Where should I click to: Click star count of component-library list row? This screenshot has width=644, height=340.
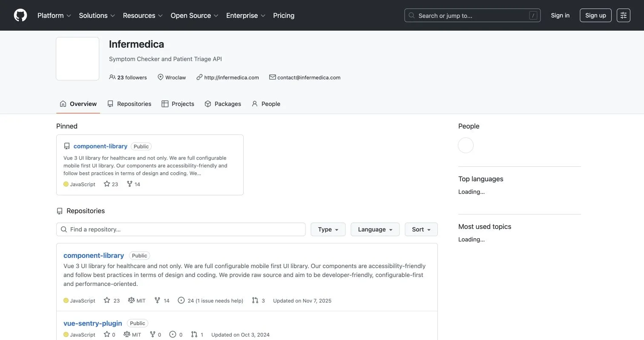117,300
